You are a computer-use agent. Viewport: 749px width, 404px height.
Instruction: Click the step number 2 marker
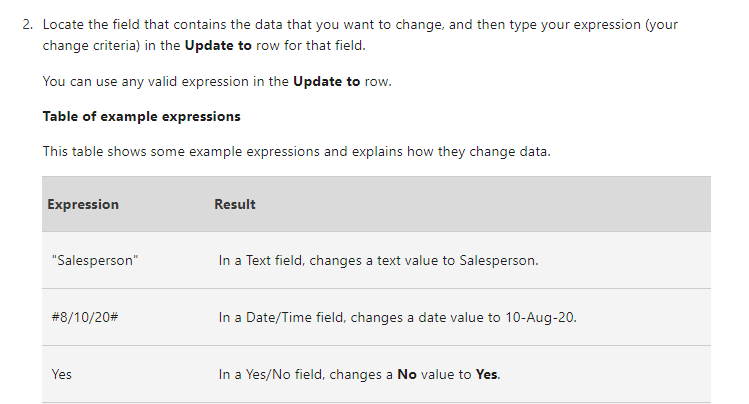click(x=27, y=23)
